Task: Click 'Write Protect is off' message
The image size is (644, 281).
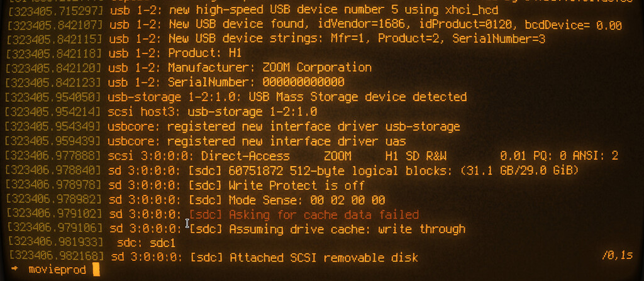Action: (297, 185)
